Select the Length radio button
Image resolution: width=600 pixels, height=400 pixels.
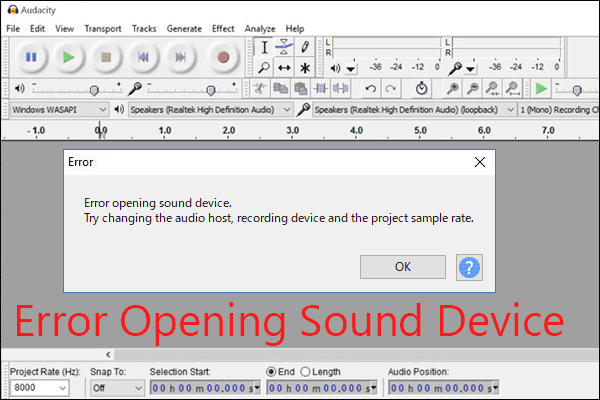coord(305,372)
